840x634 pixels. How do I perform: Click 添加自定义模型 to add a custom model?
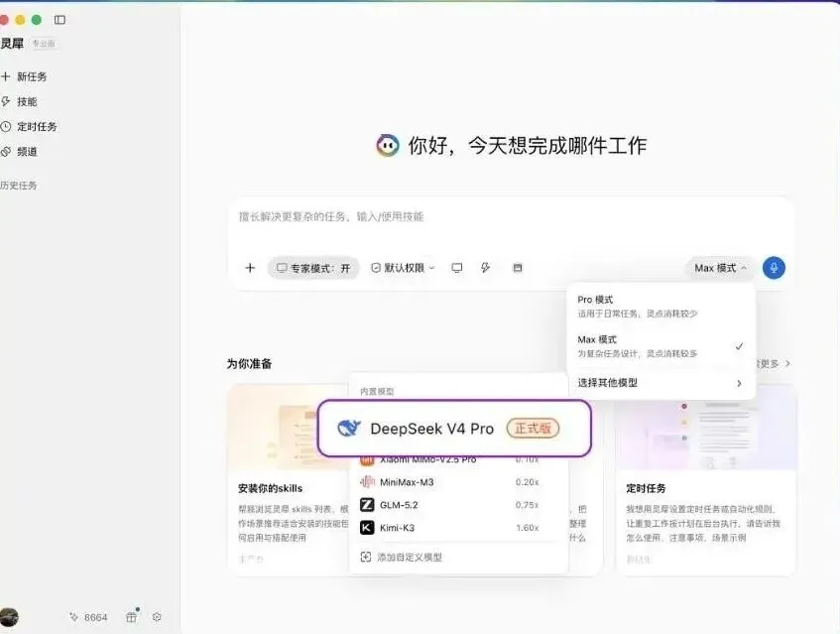pos(410,558)
